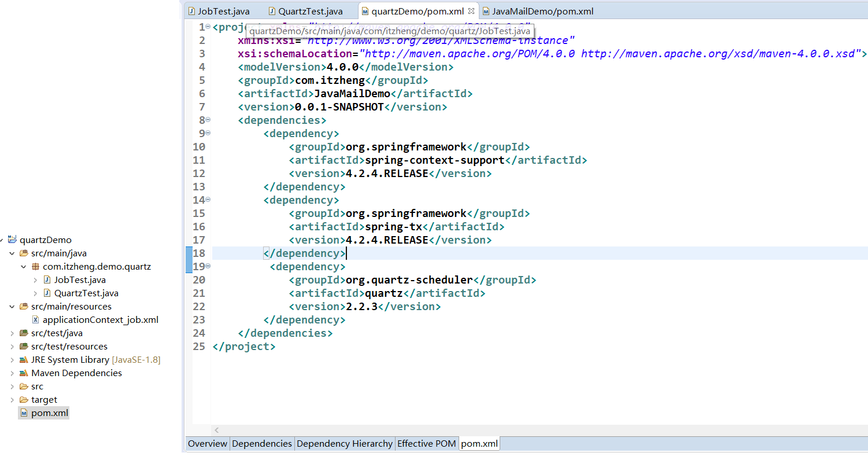This screenshot has width=868, height=460.
Task: Expand JobTest.java in the tree
Action: (35, 279)
